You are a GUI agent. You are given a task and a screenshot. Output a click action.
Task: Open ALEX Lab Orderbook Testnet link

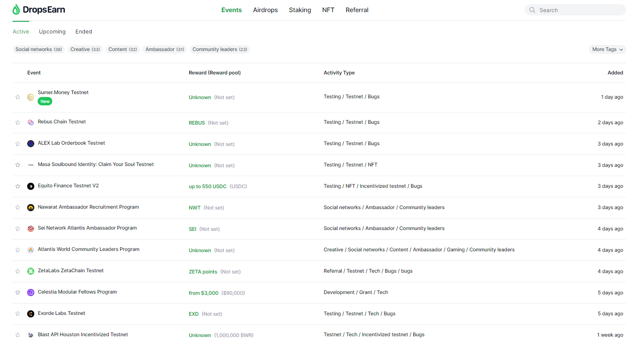72,143
